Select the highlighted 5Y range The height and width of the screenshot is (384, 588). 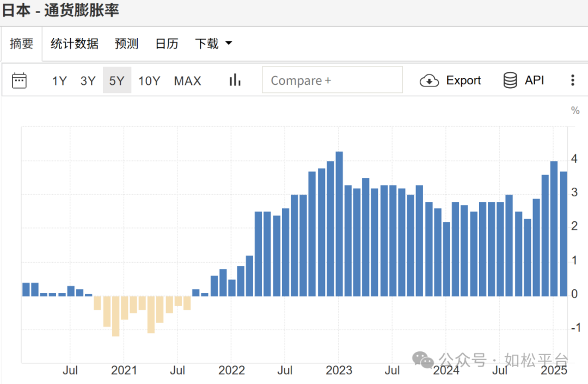[x=117, y=80]
